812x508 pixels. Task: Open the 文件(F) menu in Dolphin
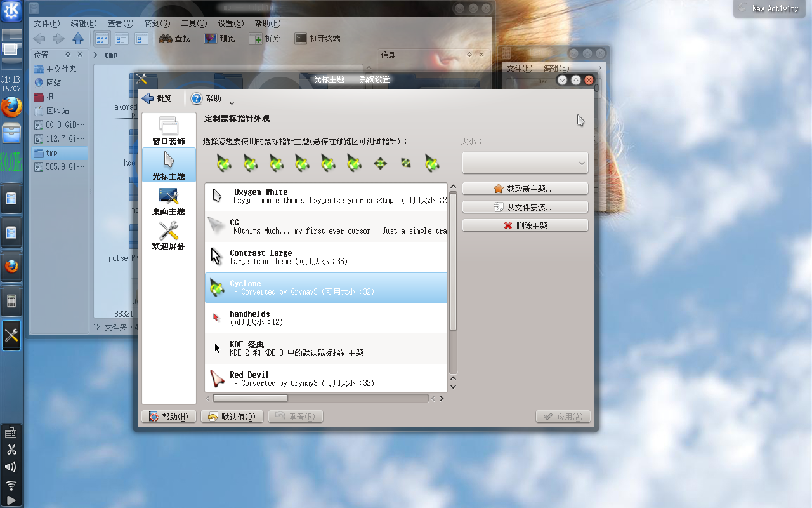(x=47, y=23)
